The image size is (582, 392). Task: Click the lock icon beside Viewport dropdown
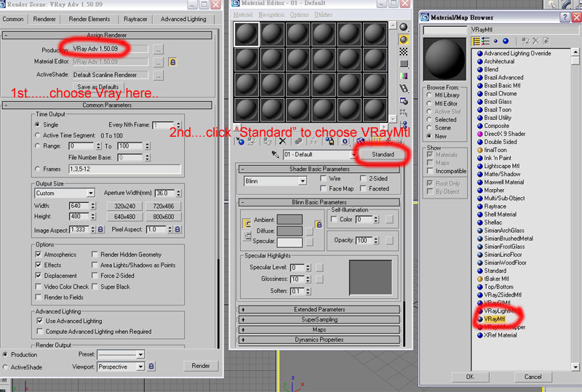point(151,367)
